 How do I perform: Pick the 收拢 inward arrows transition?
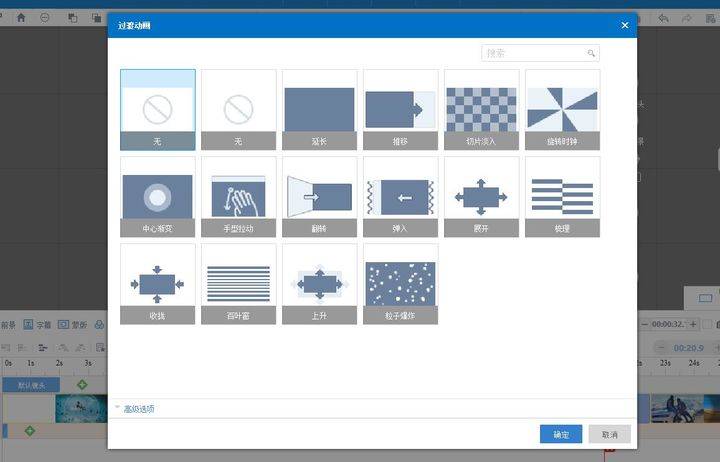[158, 284]
